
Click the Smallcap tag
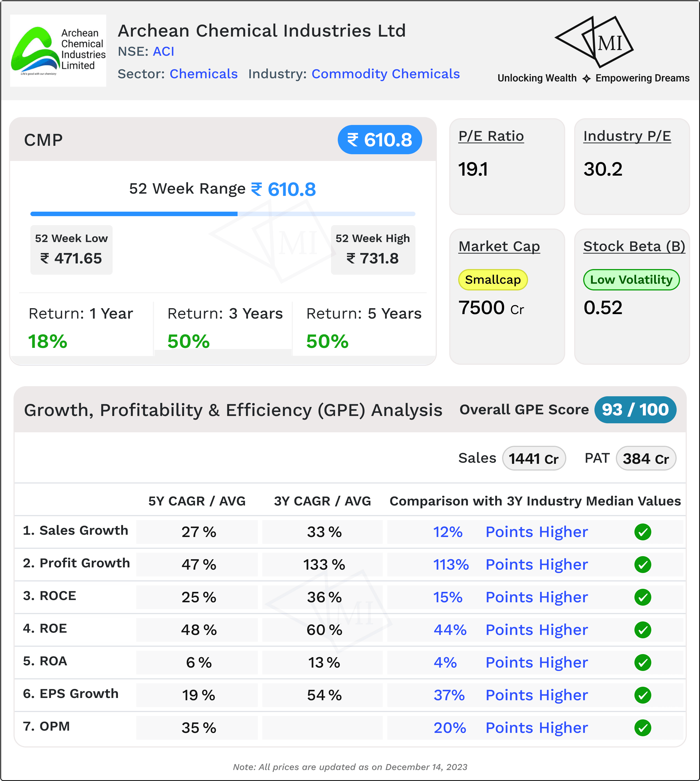tap(493, 279)
